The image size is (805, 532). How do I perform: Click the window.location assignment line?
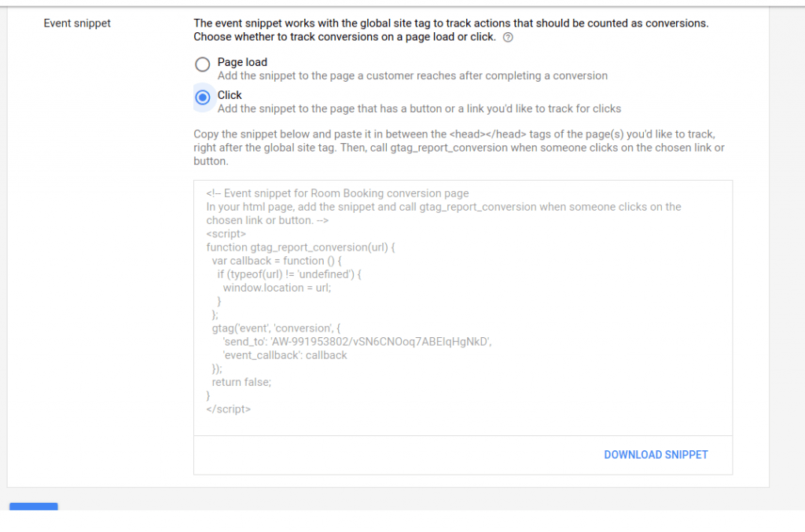pos(279,287)
